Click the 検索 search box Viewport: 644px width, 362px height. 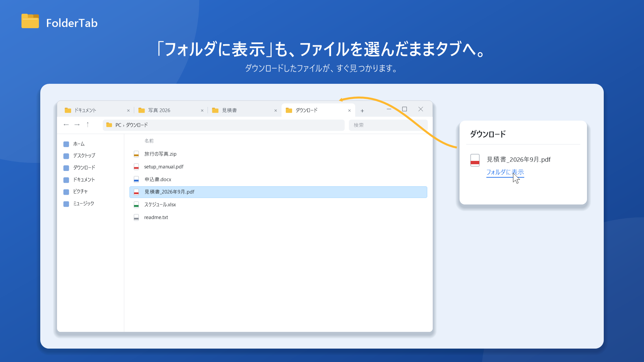pos(388,125)
